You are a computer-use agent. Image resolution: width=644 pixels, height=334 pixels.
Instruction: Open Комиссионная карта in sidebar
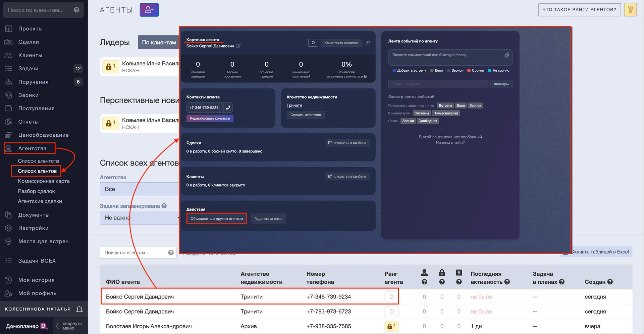click(x=44, y=181)
